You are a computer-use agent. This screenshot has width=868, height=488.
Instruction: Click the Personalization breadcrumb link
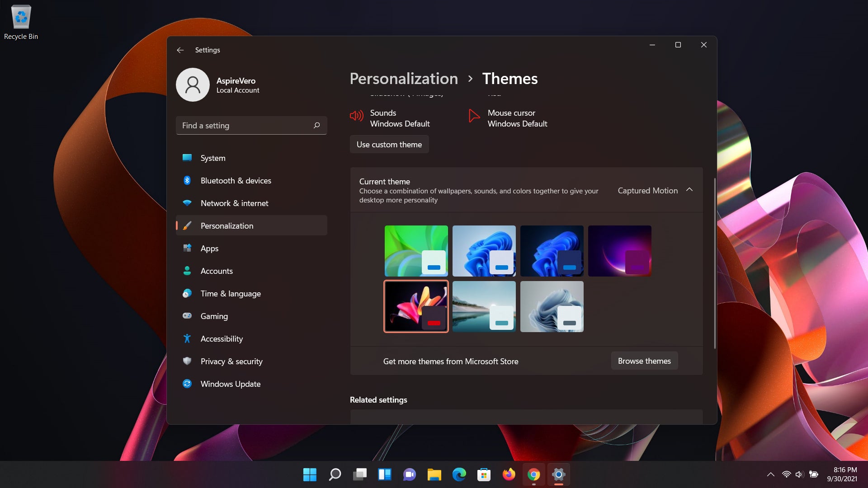tap(404, 79)
